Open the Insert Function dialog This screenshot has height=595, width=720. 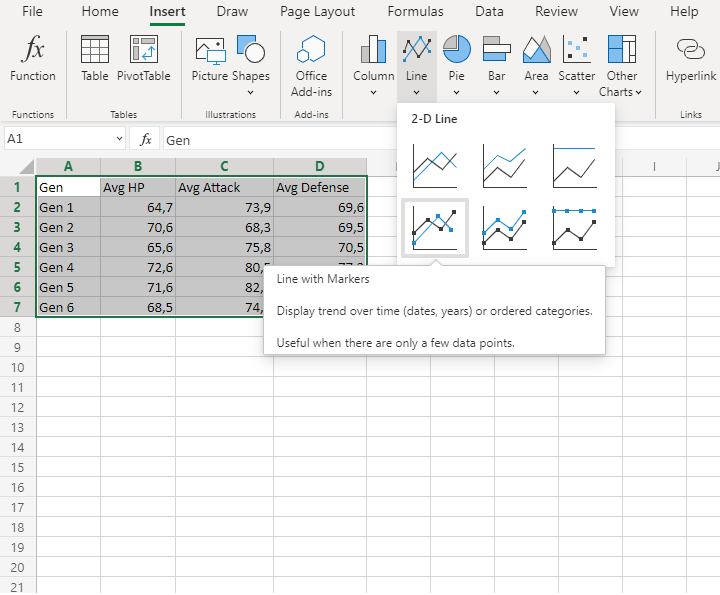coord(33,59)
